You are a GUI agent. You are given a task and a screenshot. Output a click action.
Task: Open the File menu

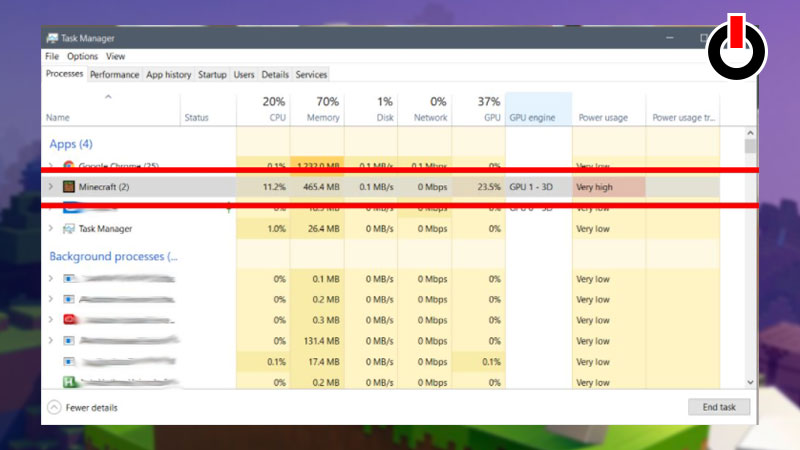[52, 56]
